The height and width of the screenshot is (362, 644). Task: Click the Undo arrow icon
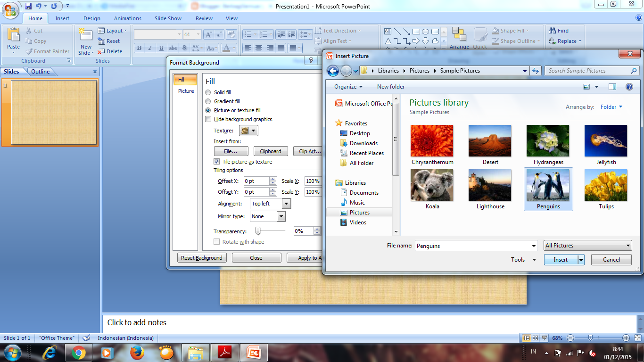39,6
